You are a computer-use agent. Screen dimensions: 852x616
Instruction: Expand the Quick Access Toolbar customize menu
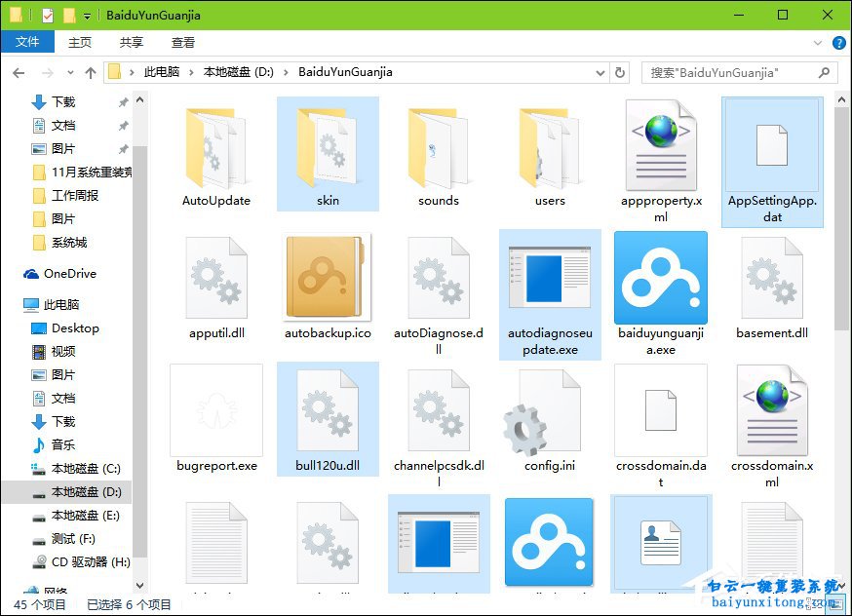(87, 15)
